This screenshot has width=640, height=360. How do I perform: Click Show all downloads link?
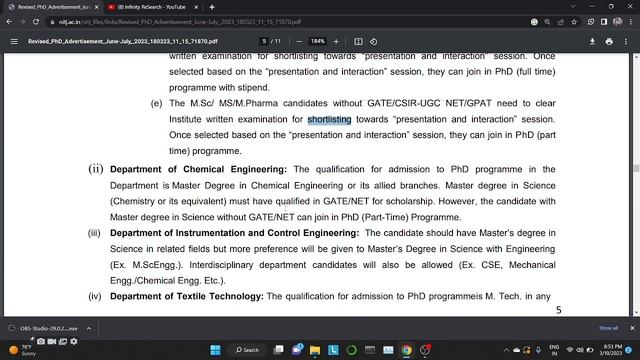(608, 328)
